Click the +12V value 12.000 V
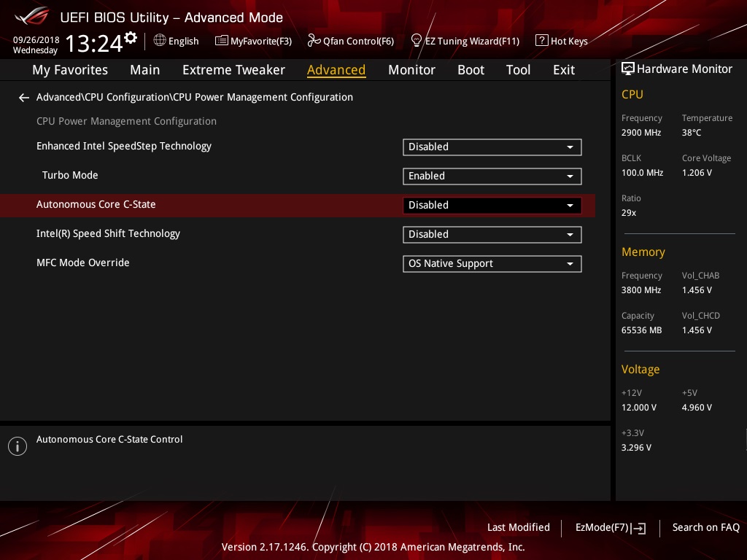The width and height of the screenshot is (747, 560). pos(638,408)
